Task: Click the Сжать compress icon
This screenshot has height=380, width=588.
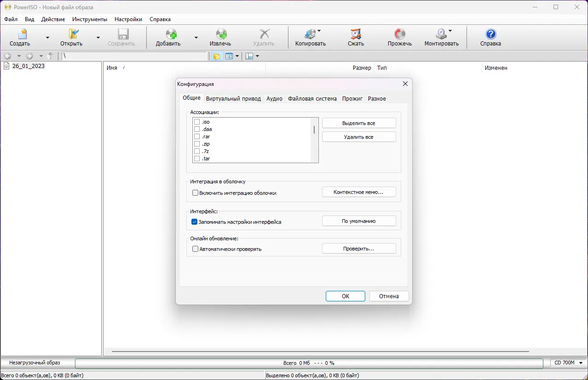Action: [x=355, y=34]
